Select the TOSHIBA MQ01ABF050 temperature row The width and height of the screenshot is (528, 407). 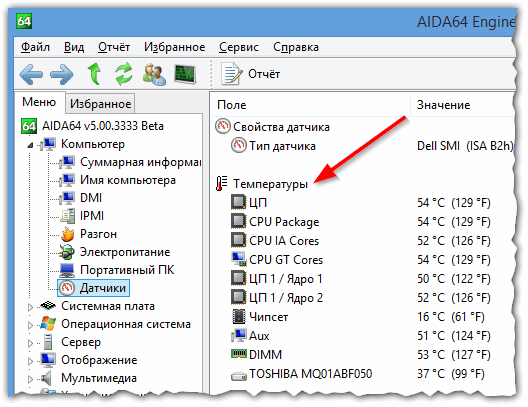[362, 374]
